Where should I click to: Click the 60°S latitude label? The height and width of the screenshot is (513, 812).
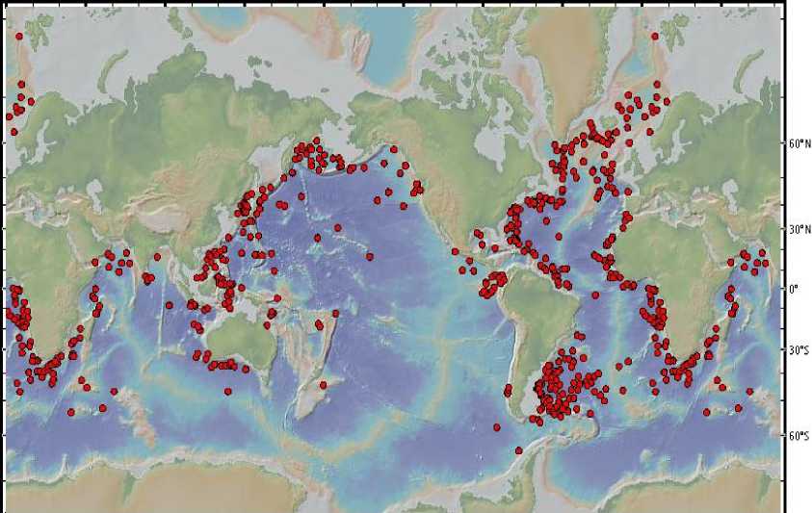click(x=799, y=436)
